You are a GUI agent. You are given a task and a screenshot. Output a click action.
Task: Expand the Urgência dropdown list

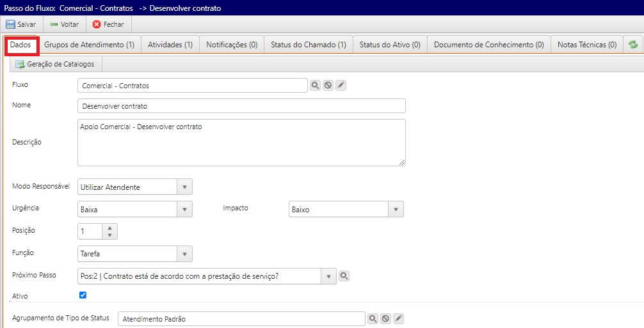184,210
